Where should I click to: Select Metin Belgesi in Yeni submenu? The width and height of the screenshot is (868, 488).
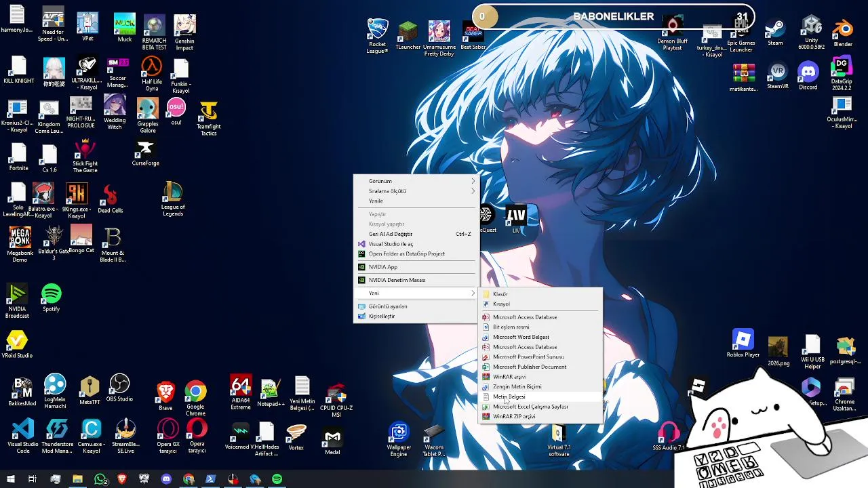[x=540, y=396]
